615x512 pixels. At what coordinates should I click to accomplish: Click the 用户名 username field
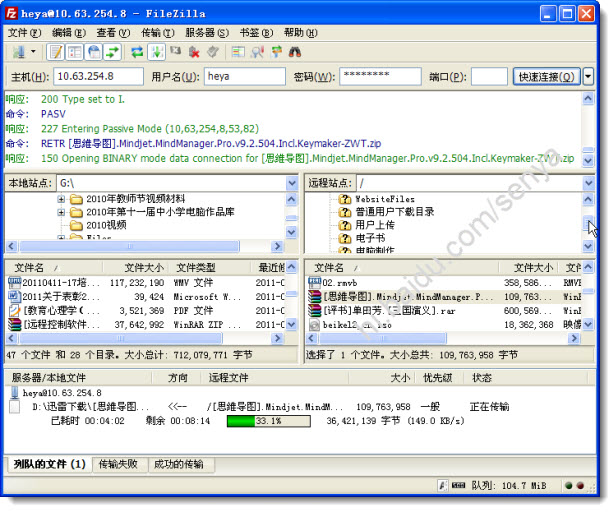[x=245, y=76]
